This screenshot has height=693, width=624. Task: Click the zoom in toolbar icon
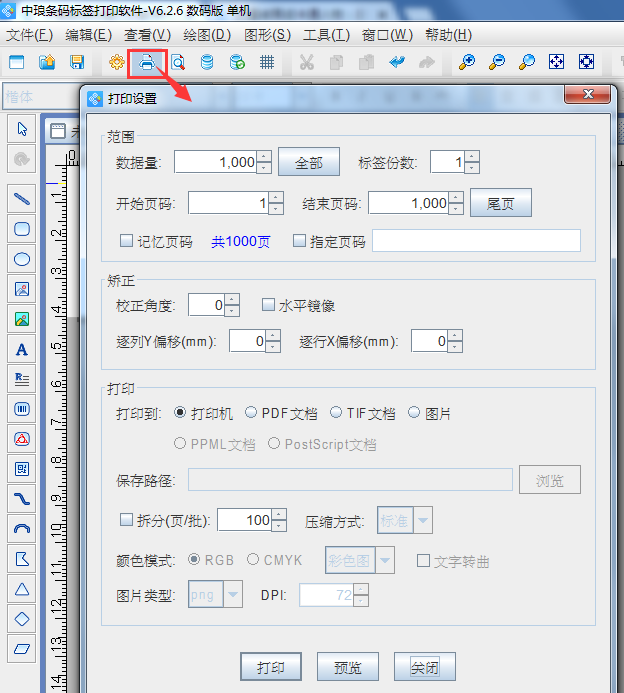click(466, 62)
